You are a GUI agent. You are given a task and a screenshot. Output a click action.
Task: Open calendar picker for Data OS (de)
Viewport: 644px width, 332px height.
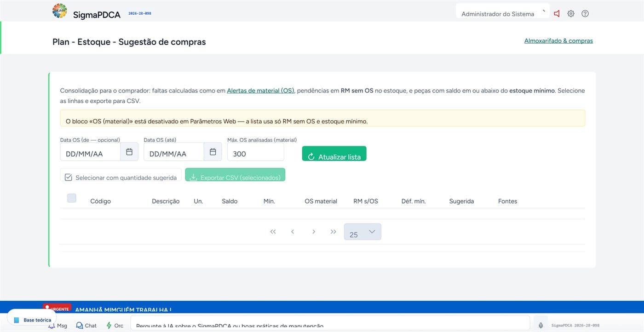(129, 151)
